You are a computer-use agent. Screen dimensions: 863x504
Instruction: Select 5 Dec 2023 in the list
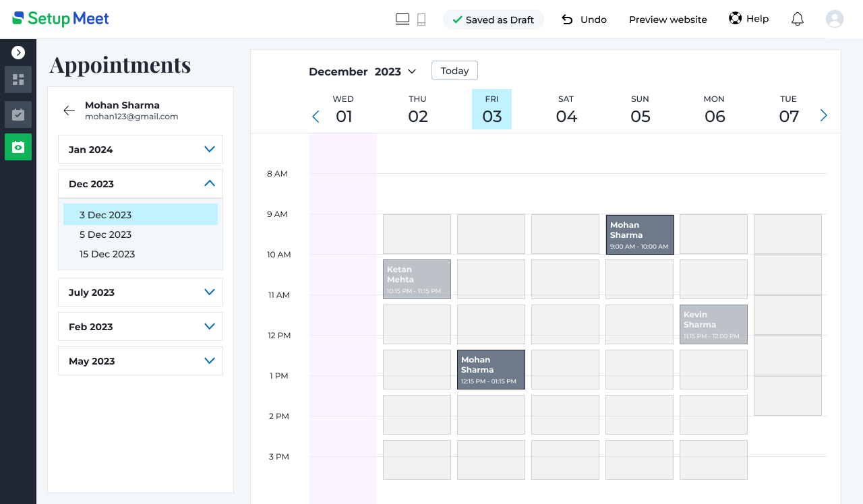point(105,234)
